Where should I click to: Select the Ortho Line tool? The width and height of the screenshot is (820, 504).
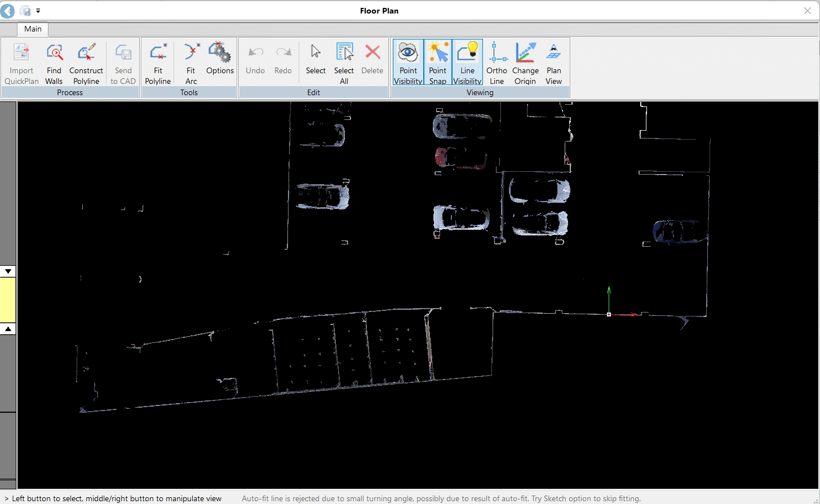point(497,62)
